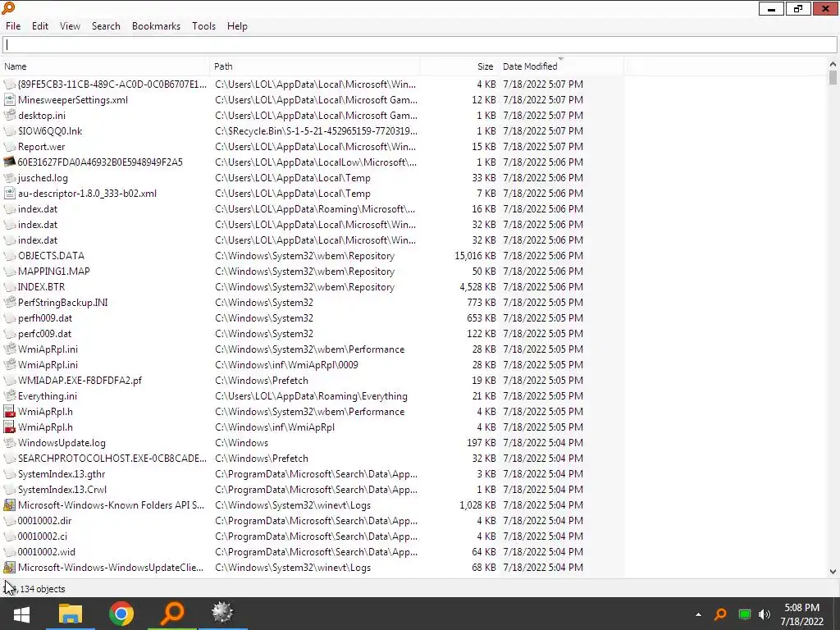
Task: Sort by the Path column header
Action: [314, 66]
